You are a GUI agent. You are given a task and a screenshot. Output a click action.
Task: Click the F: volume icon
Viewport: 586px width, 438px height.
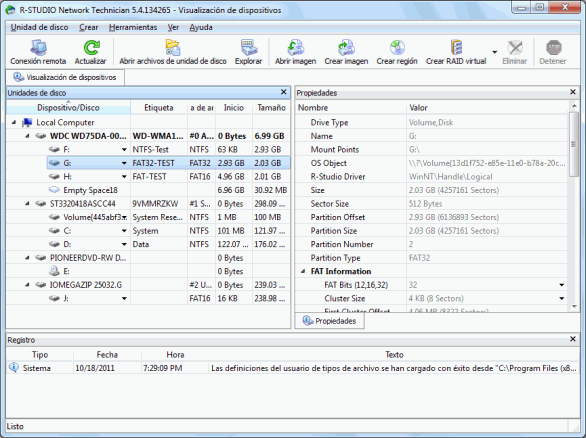tap(54, 149)
